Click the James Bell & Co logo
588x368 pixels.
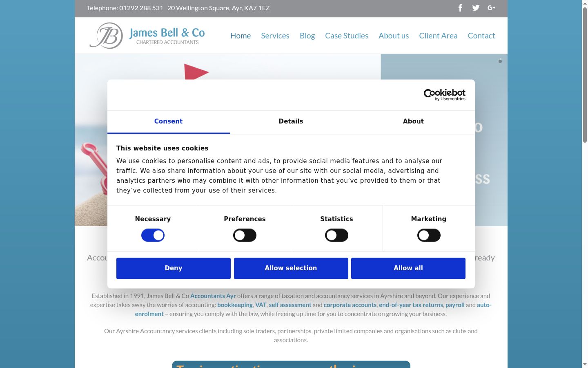[147, 36]
